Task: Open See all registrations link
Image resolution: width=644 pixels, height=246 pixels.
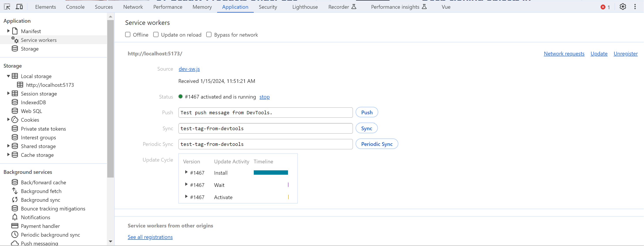Action: click(x=150, y=237)
